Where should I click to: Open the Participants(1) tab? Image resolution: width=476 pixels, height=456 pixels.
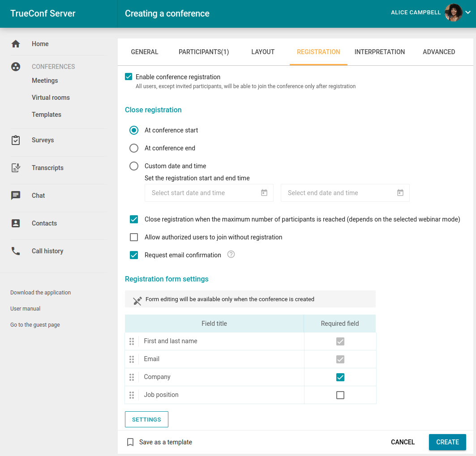click(x=204, y=52)
